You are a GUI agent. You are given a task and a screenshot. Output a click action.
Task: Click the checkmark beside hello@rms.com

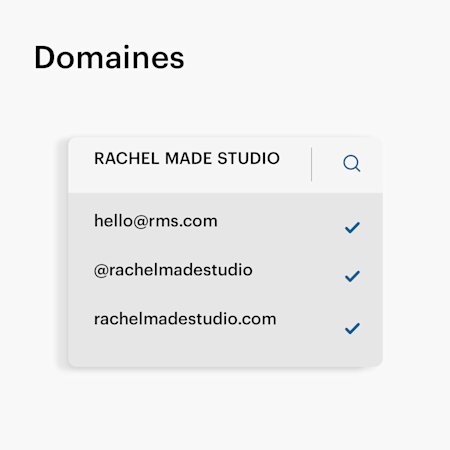click(352, 228)
